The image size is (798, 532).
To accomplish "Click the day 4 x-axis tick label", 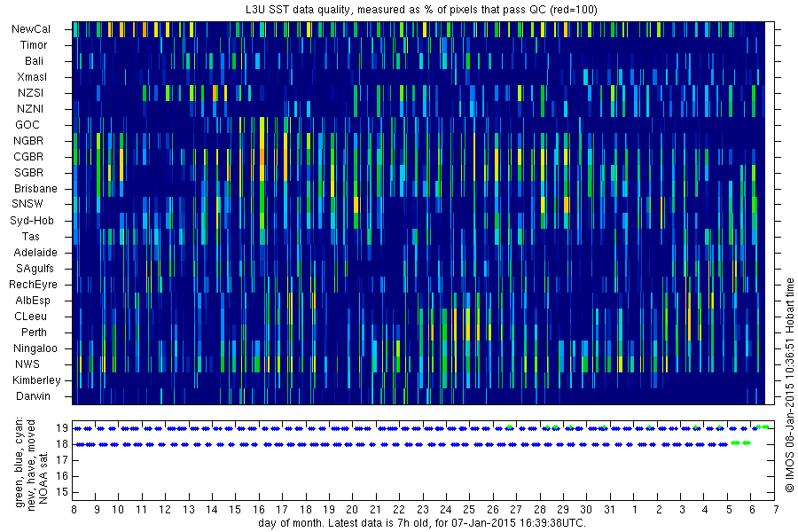I will click(706, 510).
